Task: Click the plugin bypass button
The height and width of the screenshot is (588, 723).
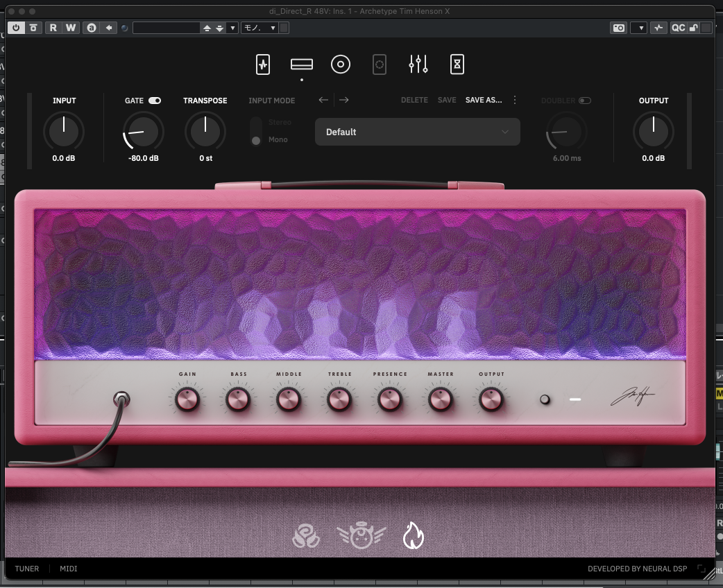Action: (33, 28)
